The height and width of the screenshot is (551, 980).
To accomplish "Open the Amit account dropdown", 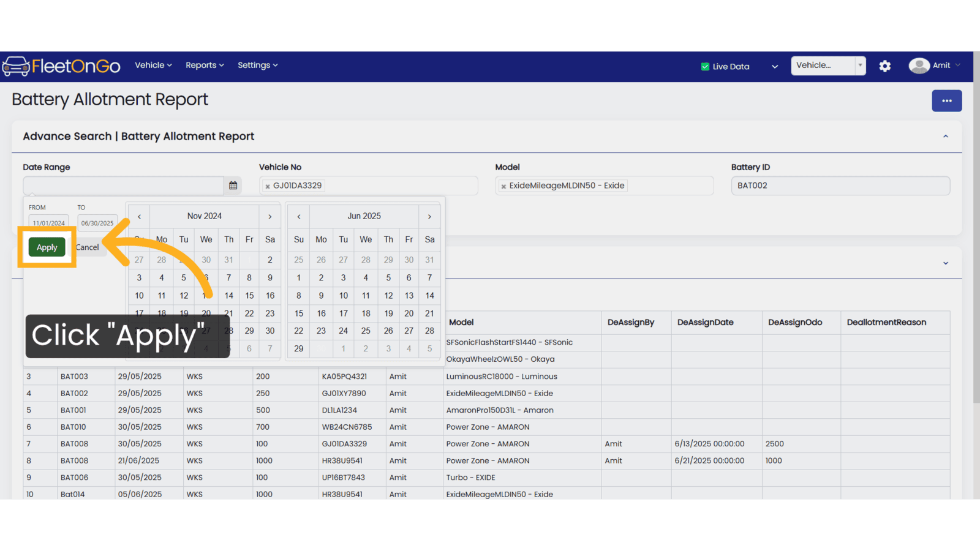I will click(946, 66).
